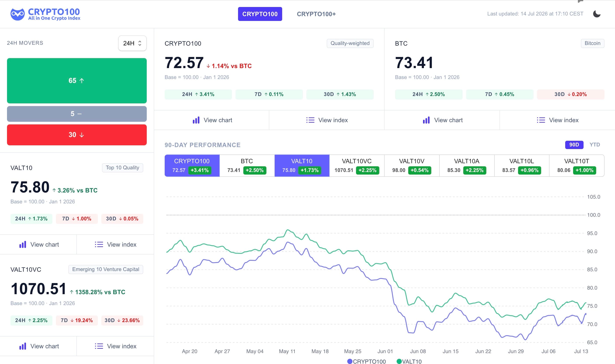This screenshot has width=615, height=364.
Task: Click the 1.14% vs BTC indicator
Action: tap(229, 66)
